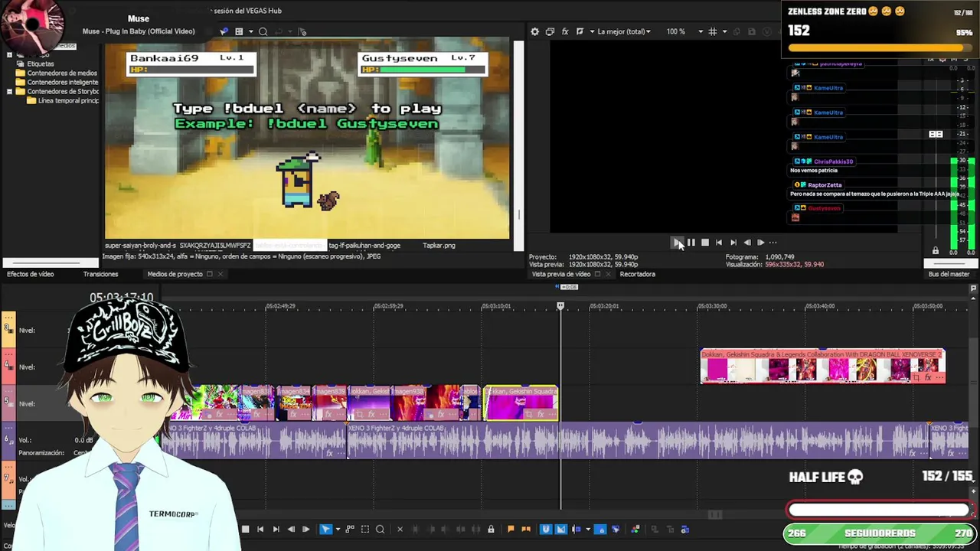Open more options in preview transport
Image resolution: width=980 pixels, height=551 pixels.
pyautogui.click(x=773, y=243)
